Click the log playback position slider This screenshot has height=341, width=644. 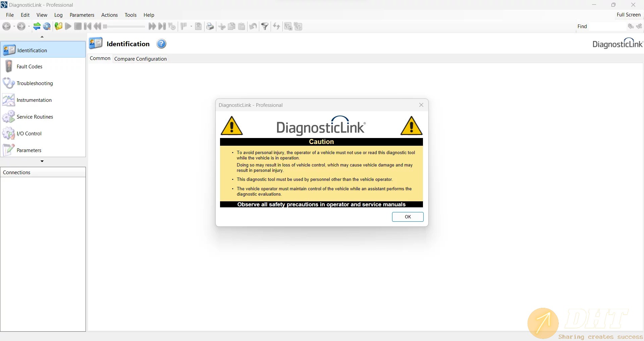tap(124, 26)
